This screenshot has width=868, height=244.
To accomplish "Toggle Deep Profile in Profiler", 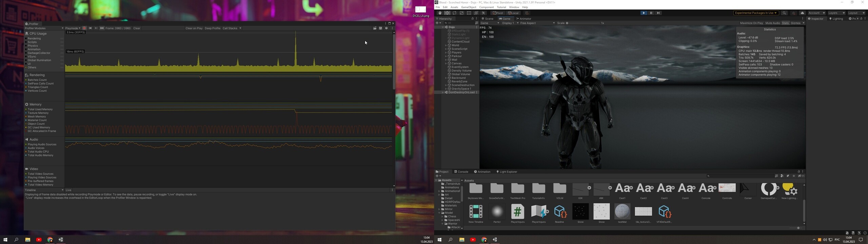I will [212, 28].
